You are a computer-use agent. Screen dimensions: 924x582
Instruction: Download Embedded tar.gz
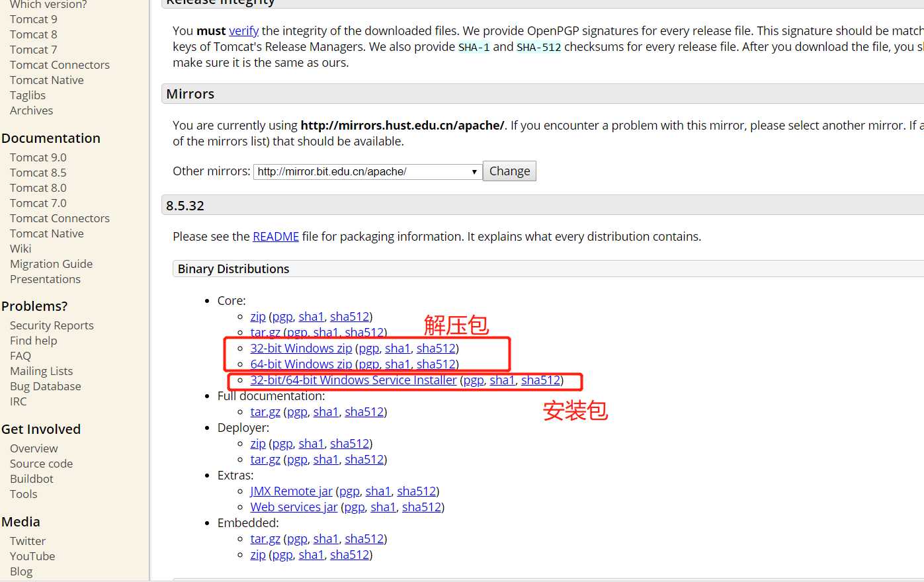pos(265,538)
